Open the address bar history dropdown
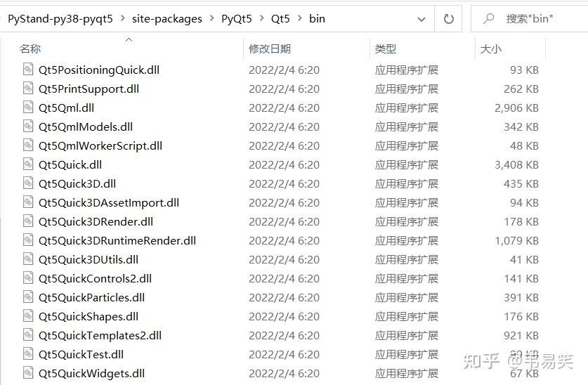Viewport: 588px width, 385px height. [422, 19]
